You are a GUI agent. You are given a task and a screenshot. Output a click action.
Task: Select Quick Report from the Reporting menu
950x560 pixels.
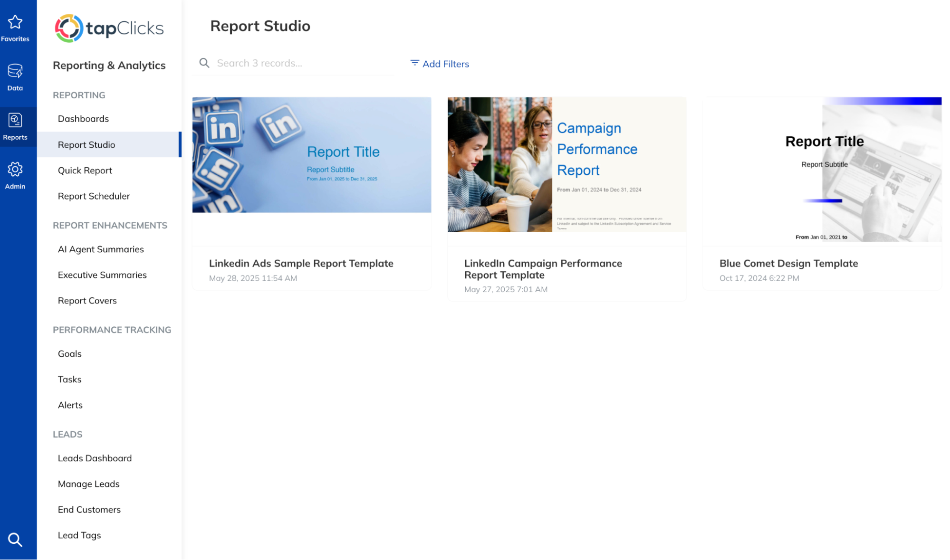coord(85,170)
